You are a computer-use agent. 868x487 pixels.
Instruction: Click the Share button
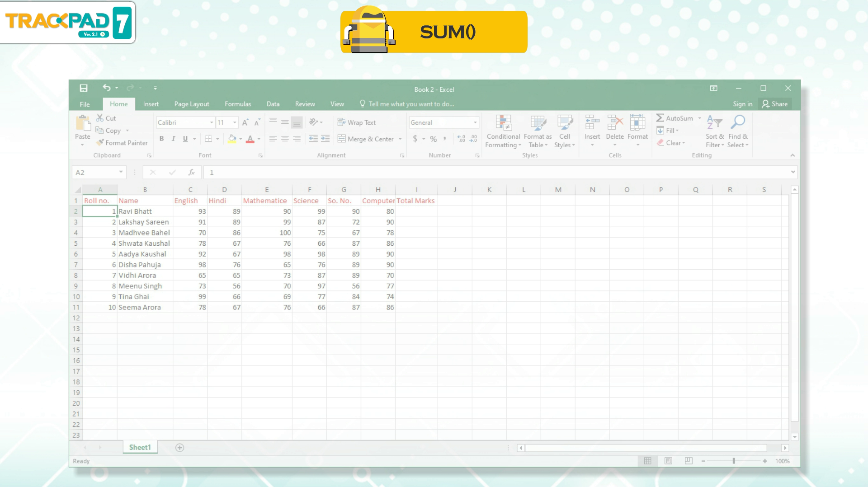tap(775, 104)
